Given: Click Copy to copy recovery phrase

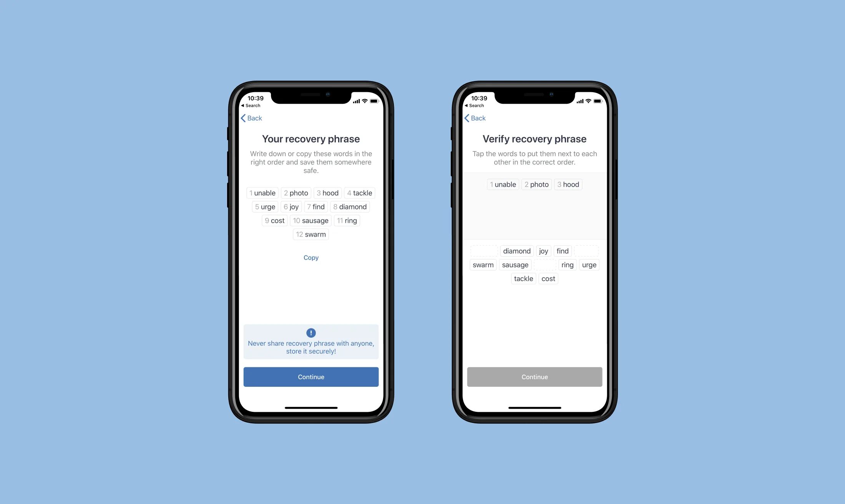Looking at the screenshot, I should click(x=312, y=257).
